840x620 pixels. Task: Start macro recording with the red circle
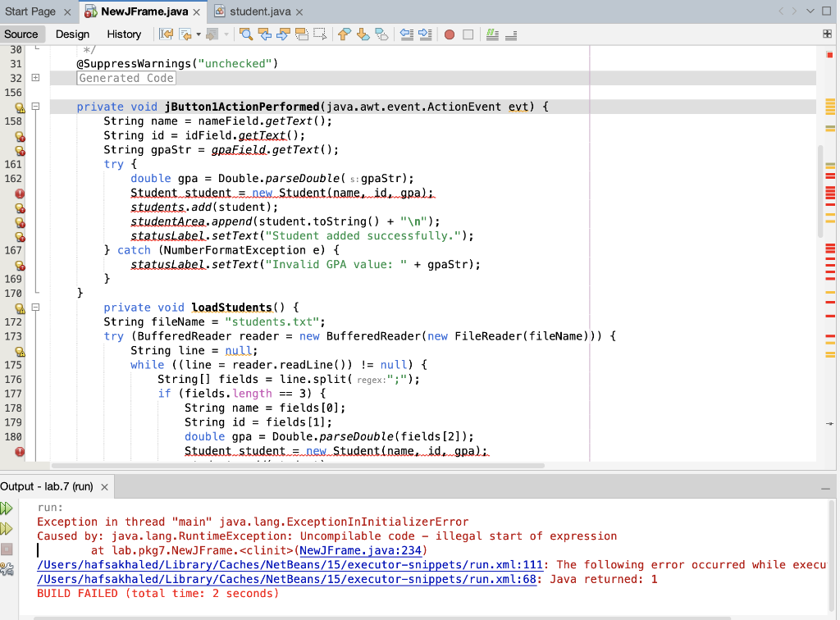(449, 34)
